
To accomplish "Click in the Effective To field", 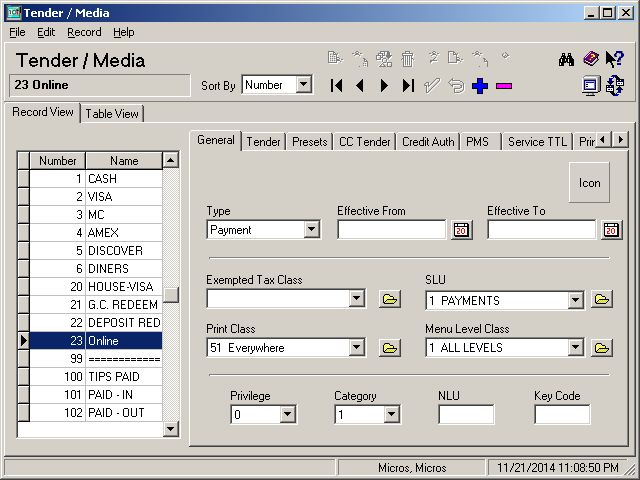I will [541, 230].
